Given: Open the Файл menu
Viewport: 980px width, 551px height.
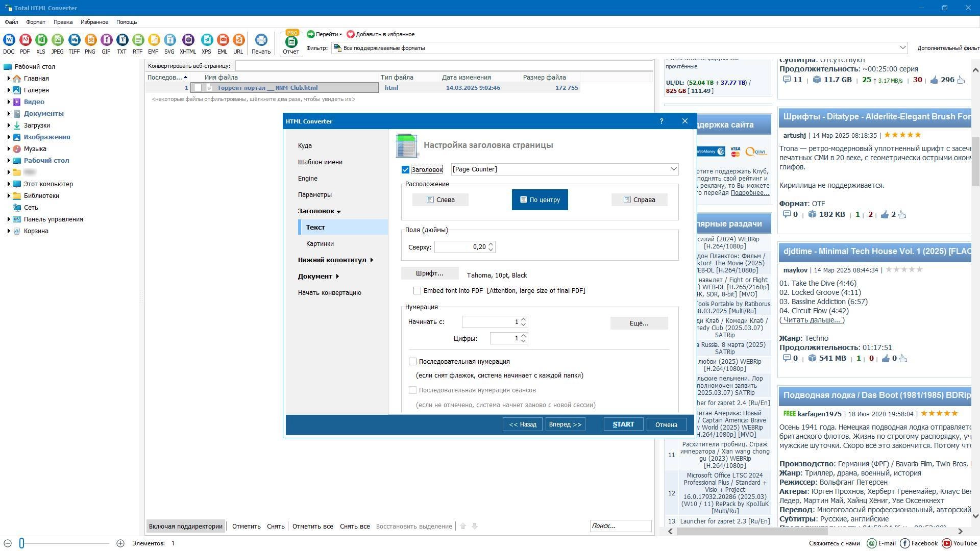Looking at the screenshot, I should point(11,22).
